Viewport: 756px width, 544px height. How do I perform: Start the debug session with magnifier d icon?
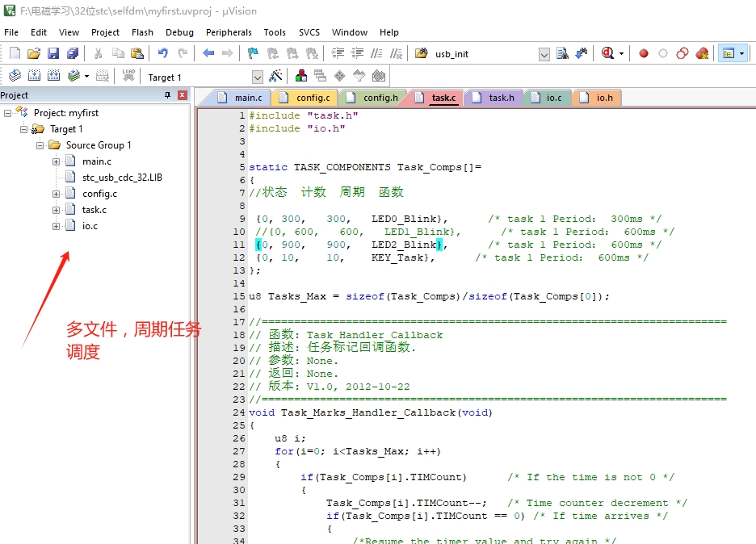[608, 53]
